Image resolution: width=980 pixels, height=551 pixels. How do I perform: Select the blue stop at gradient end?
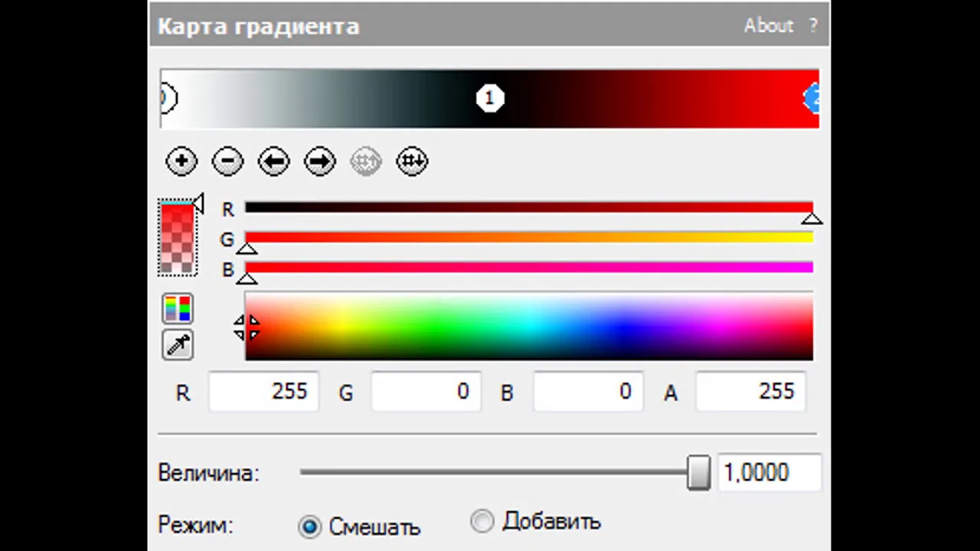812,98
